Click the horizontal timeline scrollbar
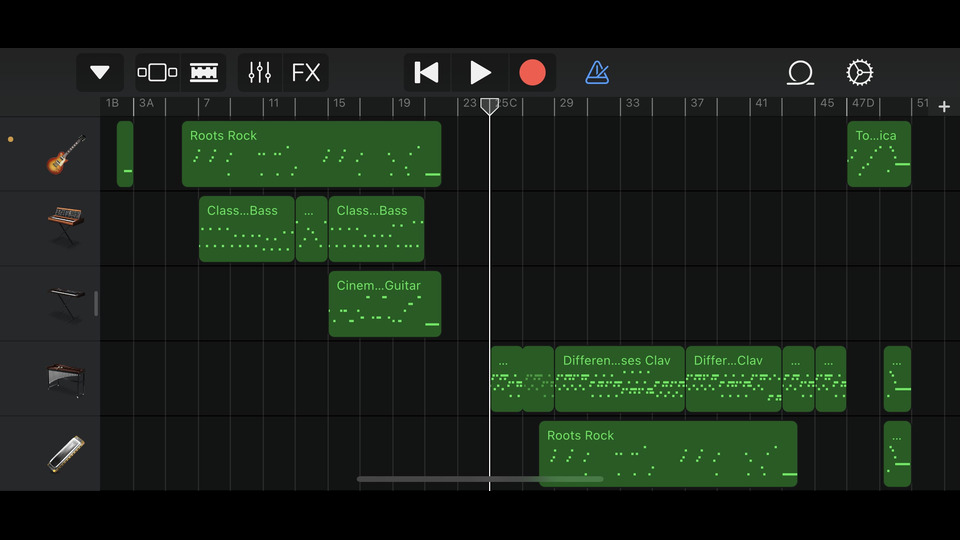 (480, 479)
